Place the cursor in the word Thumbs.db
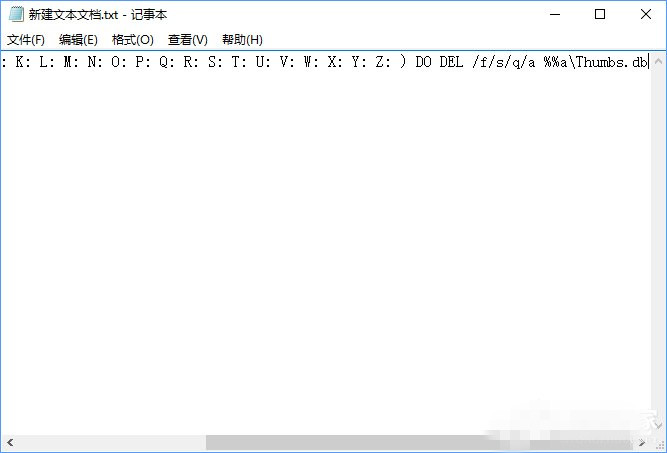 tap(610, 62)
